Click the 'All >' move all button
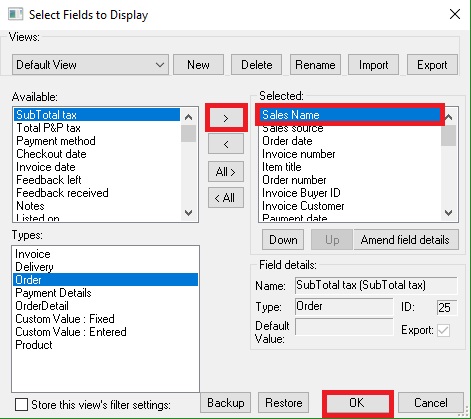471x419 pixels. tap(226, 171)
